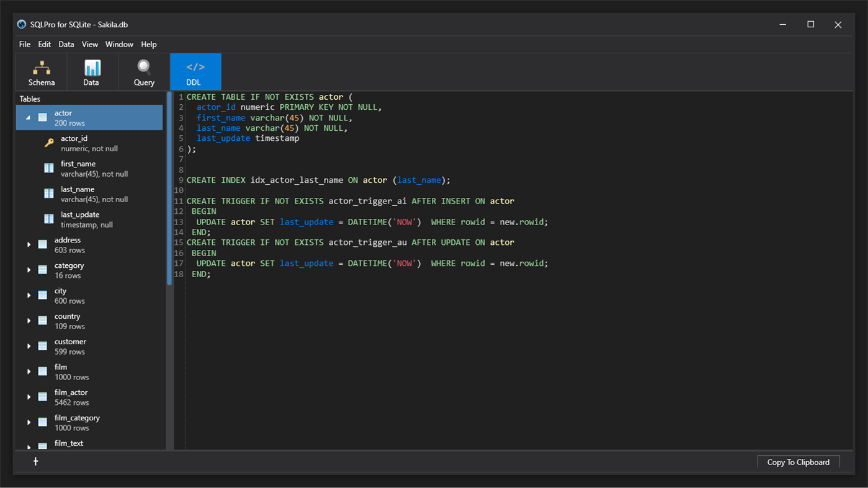This screenshot has width=868, height=488.
Task: Click the actor table icon
Action: tap(43, 117)
